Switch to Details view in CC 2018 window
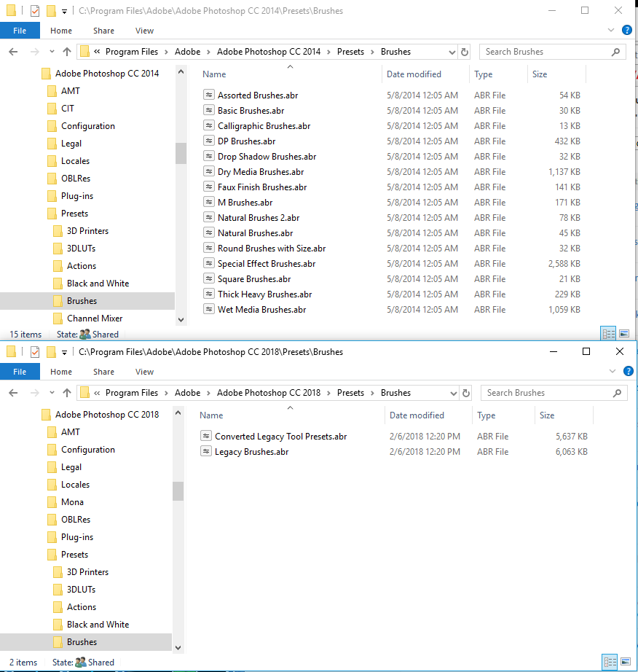 coord(610,662)
